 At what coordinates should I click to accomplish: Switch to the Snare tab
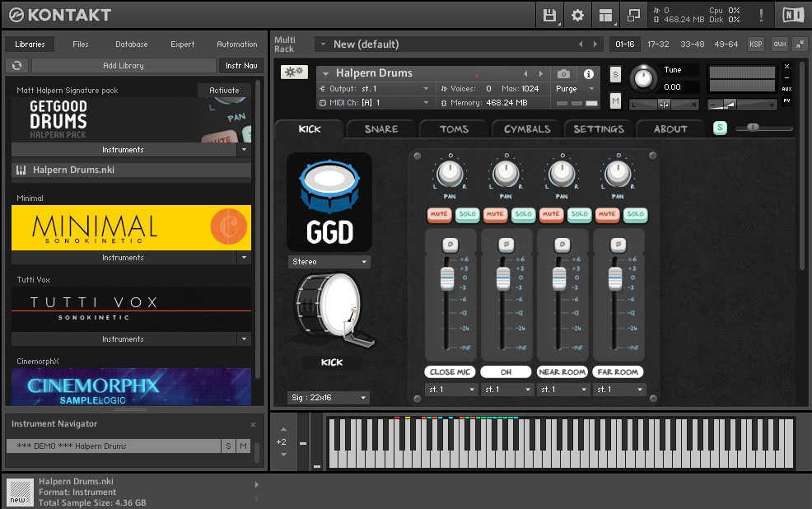[x=381, y=128]
